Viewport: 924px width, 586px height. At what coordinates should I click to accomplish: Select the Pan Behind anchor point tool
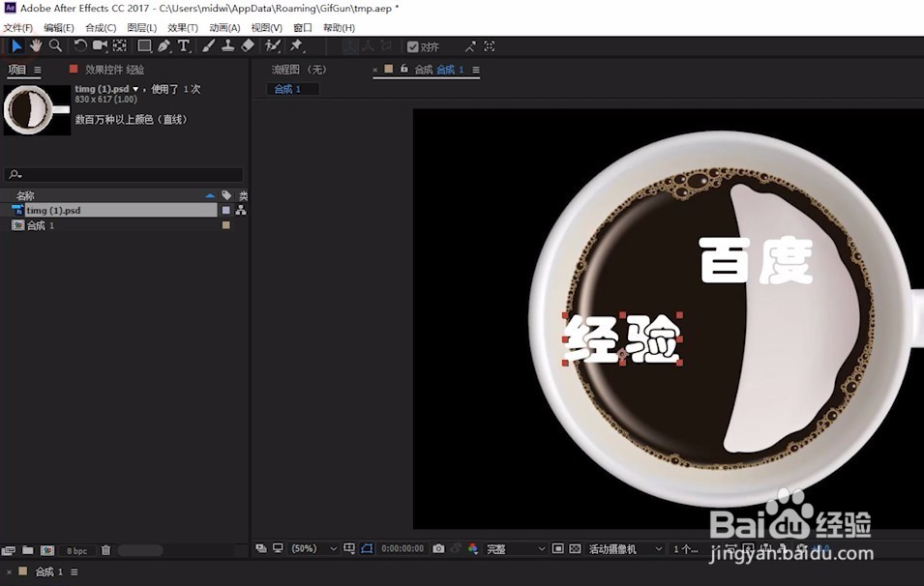pyautogui.click(x=120, y=46)
